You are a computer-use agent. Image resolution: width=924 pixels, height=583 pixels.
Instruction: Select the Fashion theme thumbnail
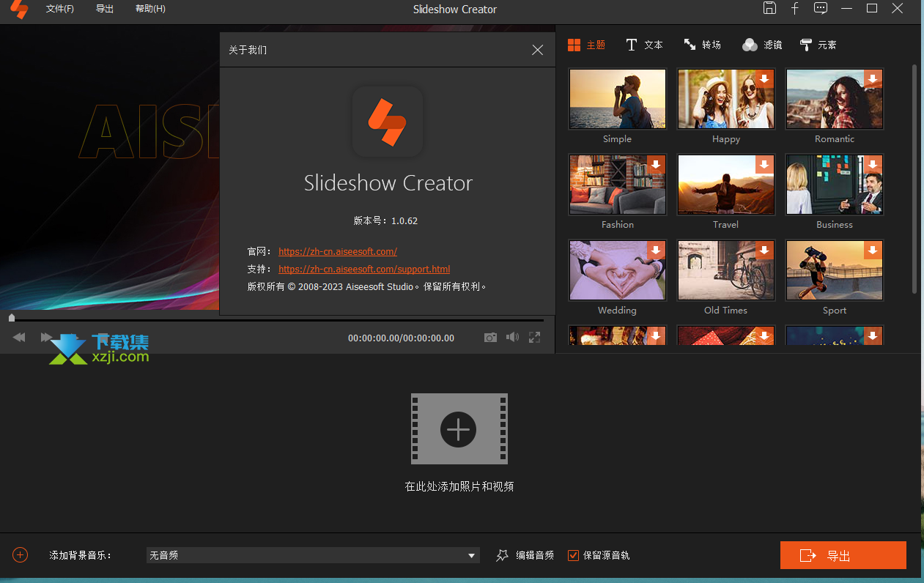(x=618, y=185)
